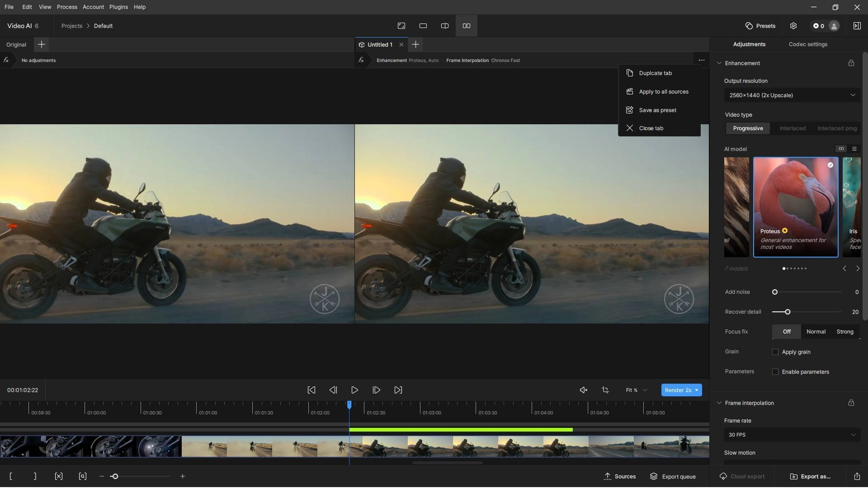868x488 pixels.
Task: Open the crop tool
Action: pos(605,390)
